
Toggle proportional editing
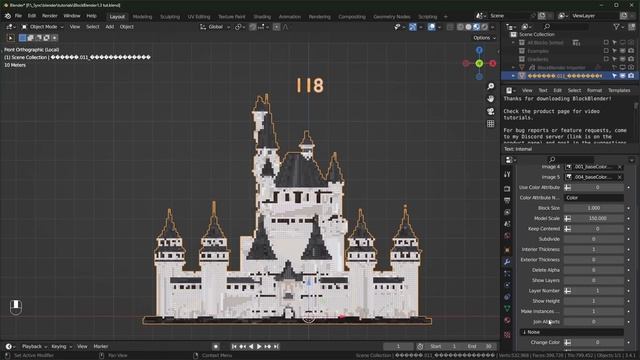click(276, 27)
